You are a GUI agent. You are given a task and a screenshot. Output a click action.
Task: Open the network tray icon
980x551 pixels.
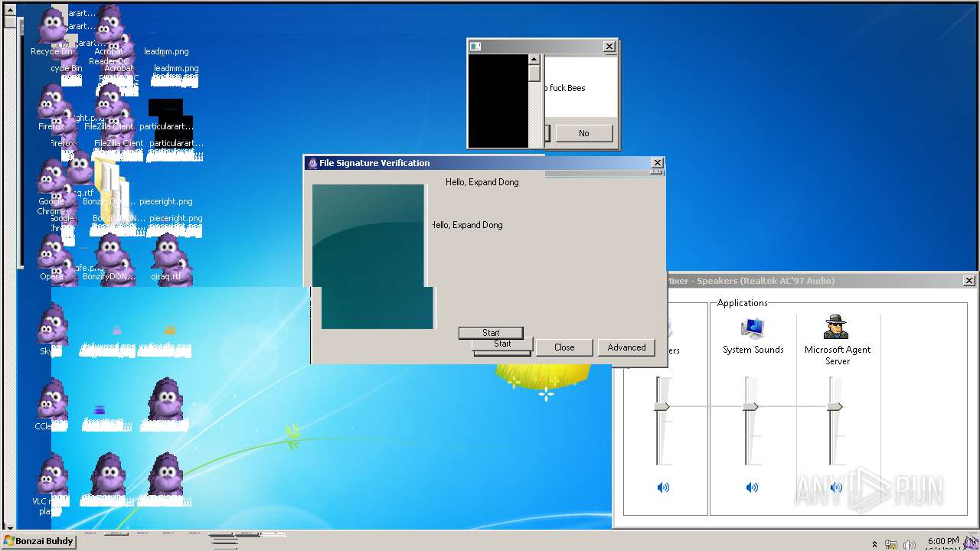tap(891, 544)
